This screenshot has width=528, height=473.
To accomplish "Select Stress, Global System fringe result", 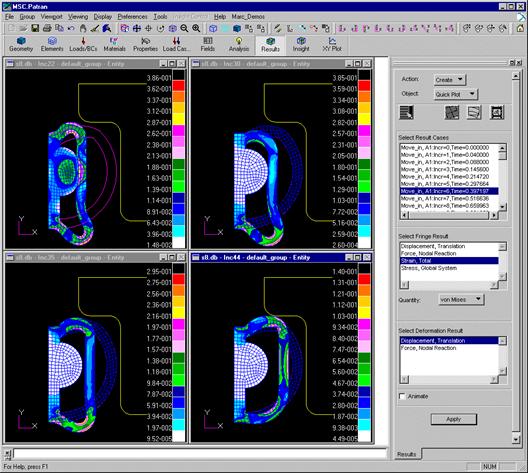I will 429,268.
